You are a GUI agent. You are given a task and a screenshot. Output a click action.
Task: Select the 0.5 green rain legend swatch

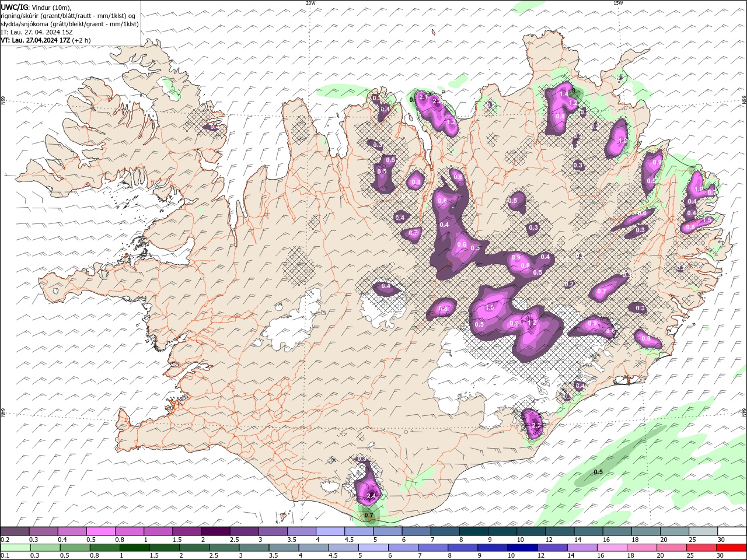coord(75,548)
